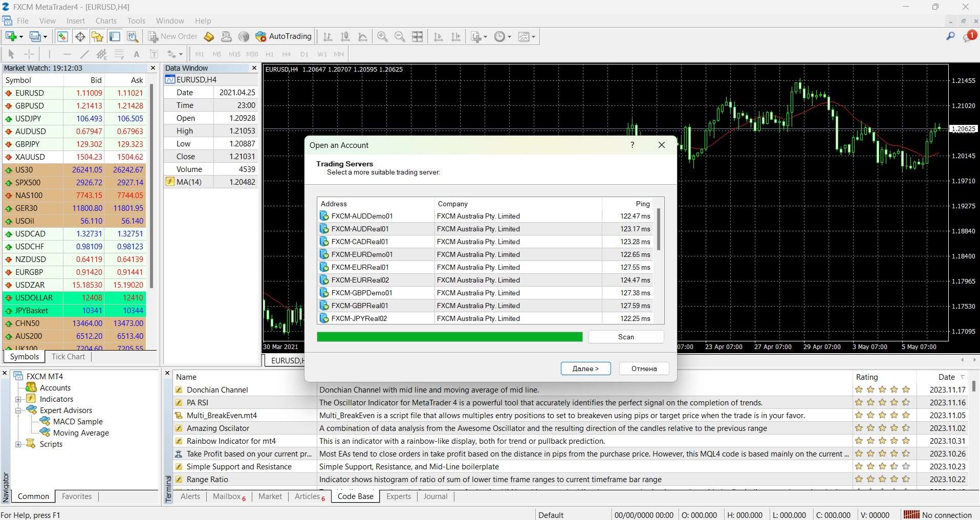Click the New Order toolbar button
Image resolution: width=980 pixels, height=520 pixels.
173,36
